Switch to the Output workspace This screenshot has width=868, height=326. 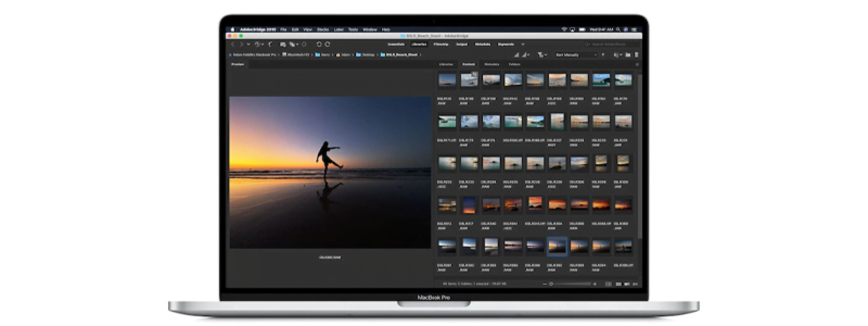462,44
